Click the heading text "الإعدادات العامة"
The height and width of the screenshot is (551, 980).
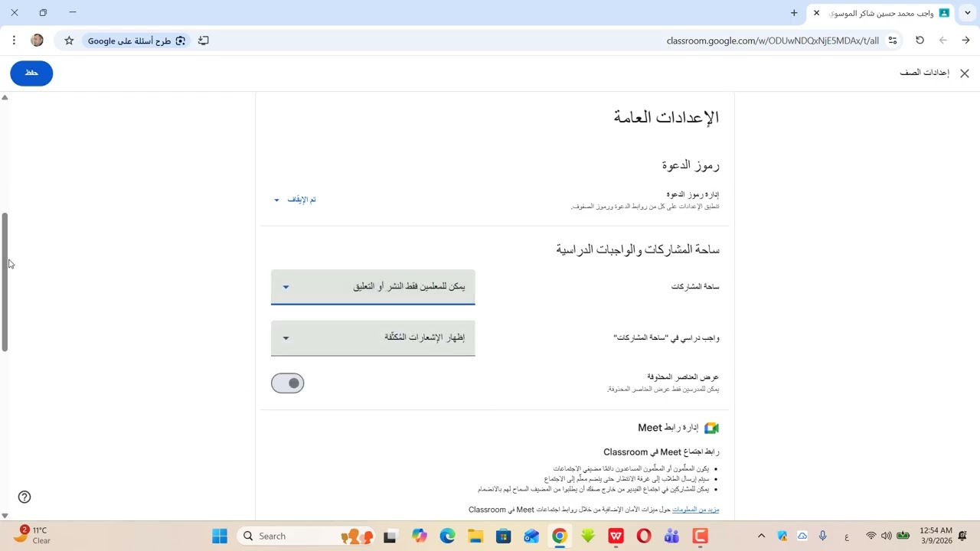(x=666, y=117)
